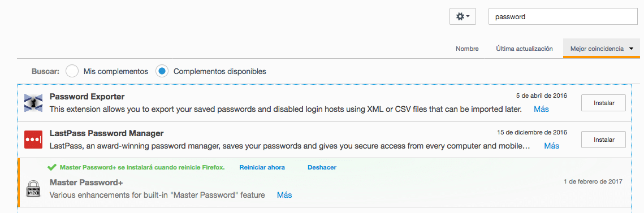This screenshot has width=644, height=213.
Task: Click the Master Password+ description text
Action: pos(157,195)
